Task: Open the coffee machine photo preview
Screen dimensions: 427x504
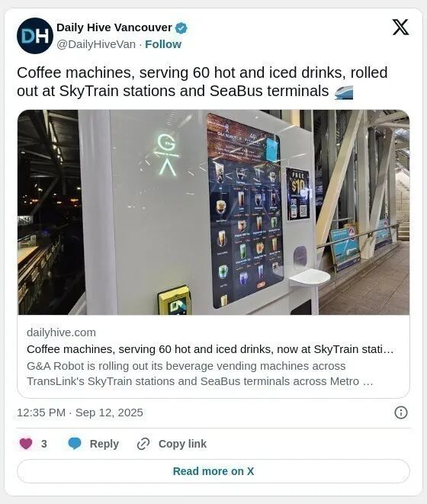Action: tap(213, 212)
